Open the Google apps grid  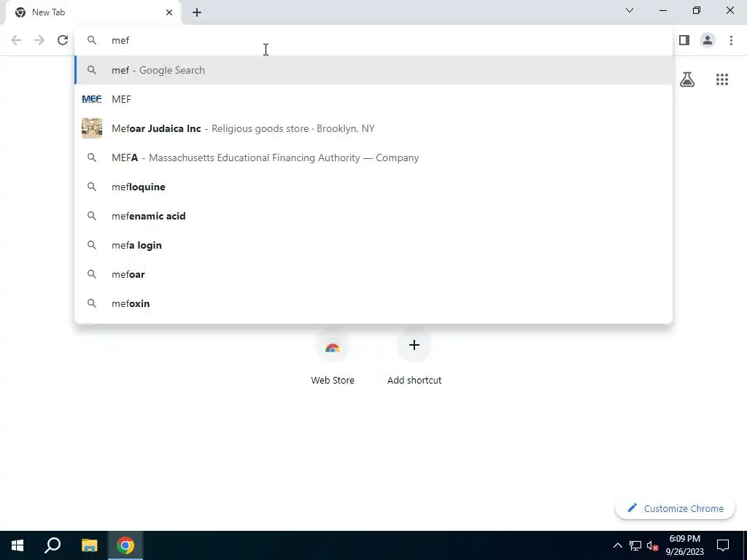coord(721,79)
